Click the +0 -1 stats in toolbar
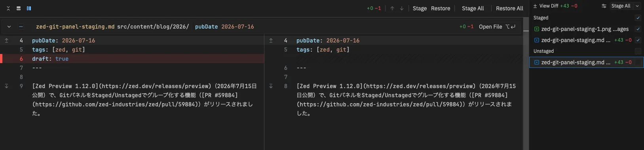Image resolution: width=644 pixels, height=150 pixels. click(x=374, y=8)
